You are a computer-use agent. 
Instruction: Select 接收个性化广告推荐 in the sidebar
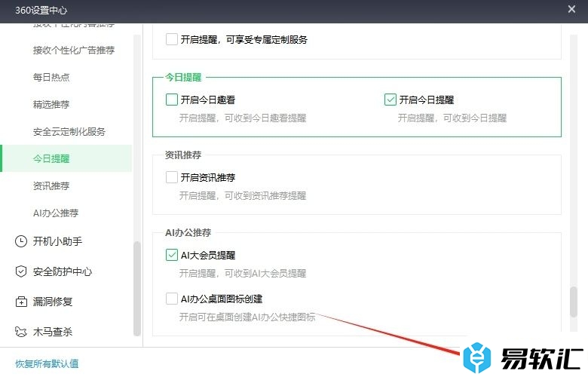(74, 51)
